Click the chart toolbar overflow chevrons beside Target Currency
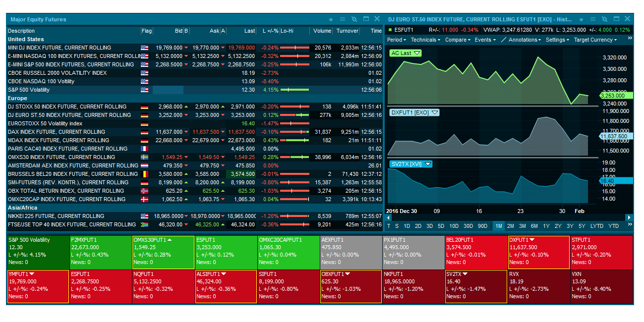The width and height of the screenshot is (644, 322). pos(630,38)
